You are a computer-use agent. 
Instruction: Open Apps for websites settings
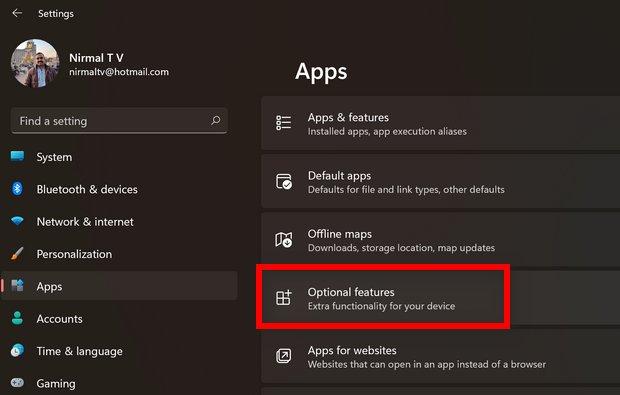click(440, 356)
